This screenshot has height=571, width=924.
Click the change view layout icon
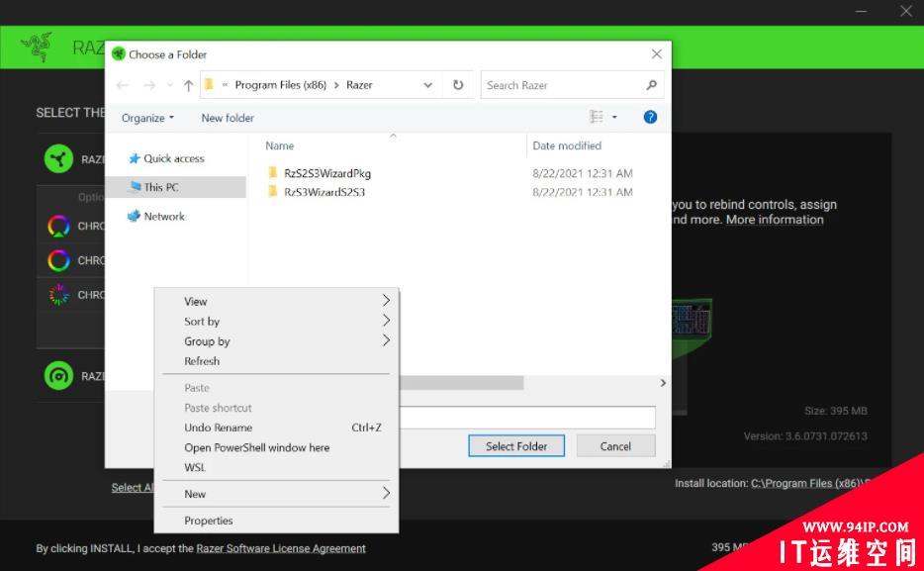coord(597,117)
